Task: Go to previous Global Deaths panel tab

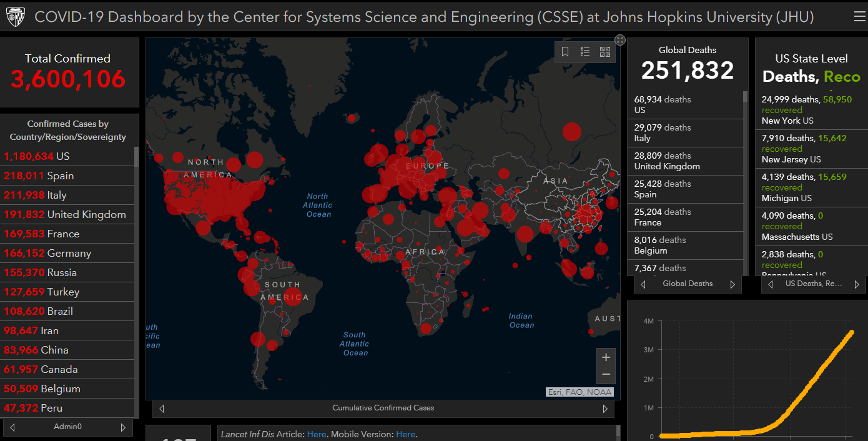Action: (643, 284)
